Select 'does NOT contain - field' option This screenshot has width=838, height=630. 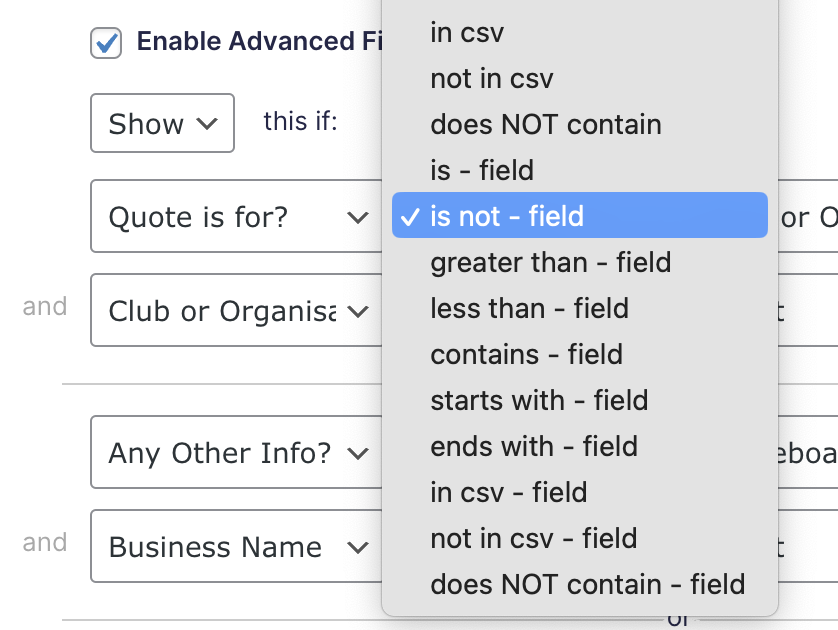click(587, 585)
